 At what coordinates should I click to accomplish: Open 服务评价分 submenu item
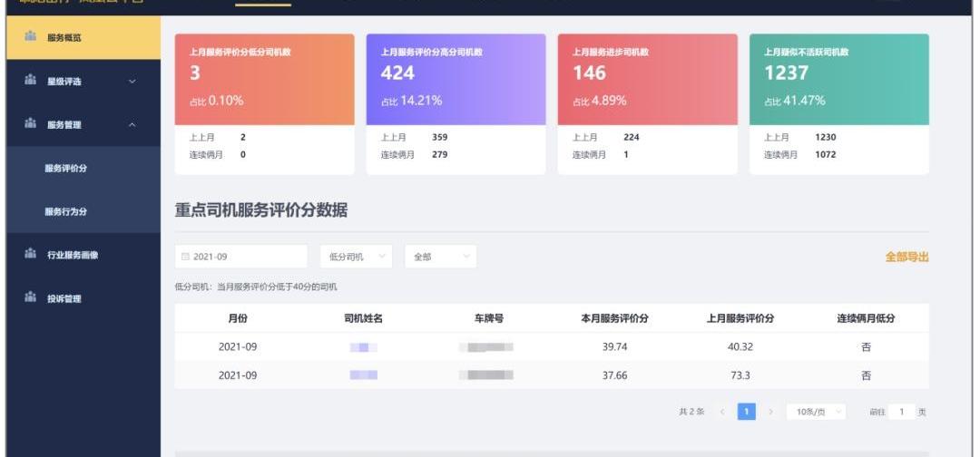tap(66, 169)
